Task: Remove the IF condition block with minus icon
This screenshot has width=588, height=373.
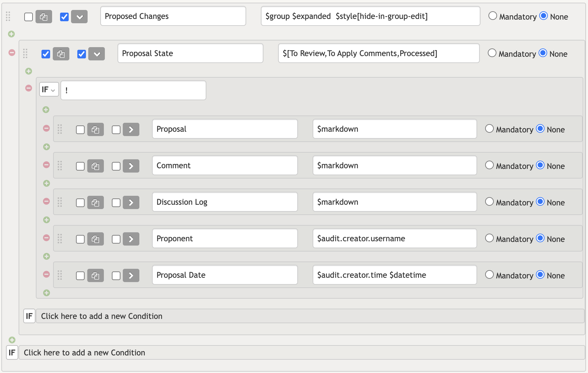Action: pyautogui.click(x=29, y=88)
